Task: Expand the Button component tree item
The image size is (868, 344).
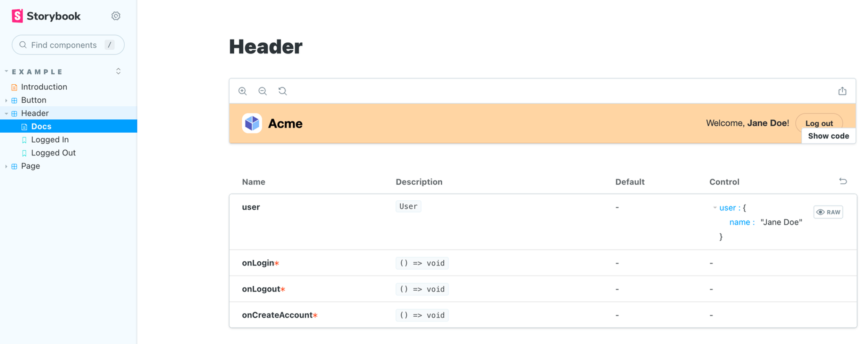Action: (x=6, y=100)
